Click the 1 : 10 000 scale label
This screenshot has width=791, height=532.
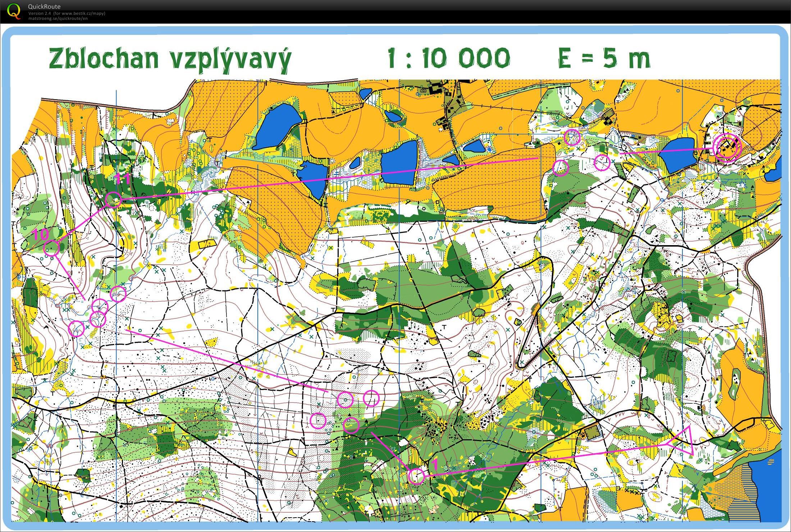pos(449,58)
